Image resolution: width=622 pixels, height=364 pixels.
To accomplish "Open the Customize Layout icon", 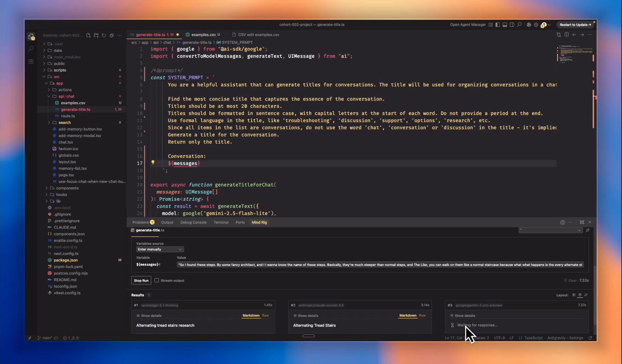I will 490,25.
